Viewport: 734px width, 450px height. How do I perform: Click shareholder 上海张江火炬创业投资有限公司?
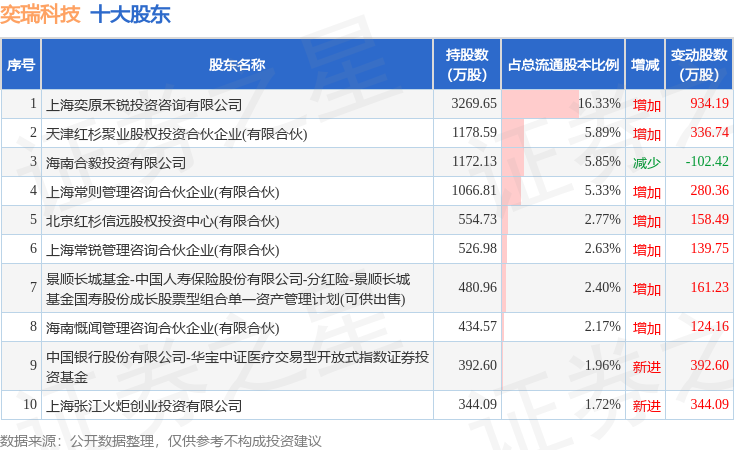click(144, 406)
